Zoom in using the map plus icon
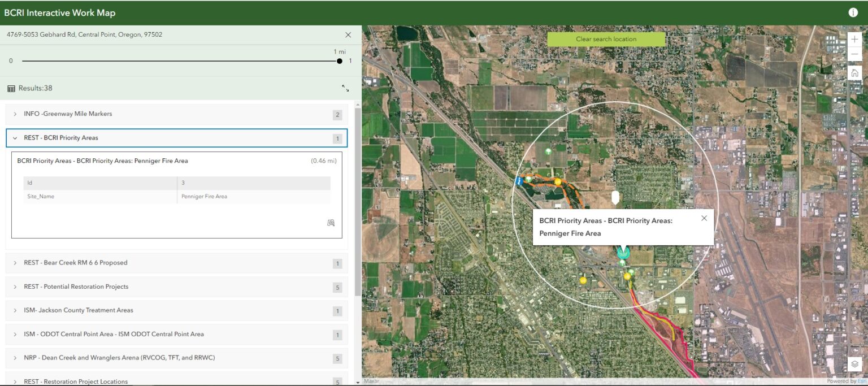Screen dimensions: 868x386 pyautogui.click(x=855, y=39)
